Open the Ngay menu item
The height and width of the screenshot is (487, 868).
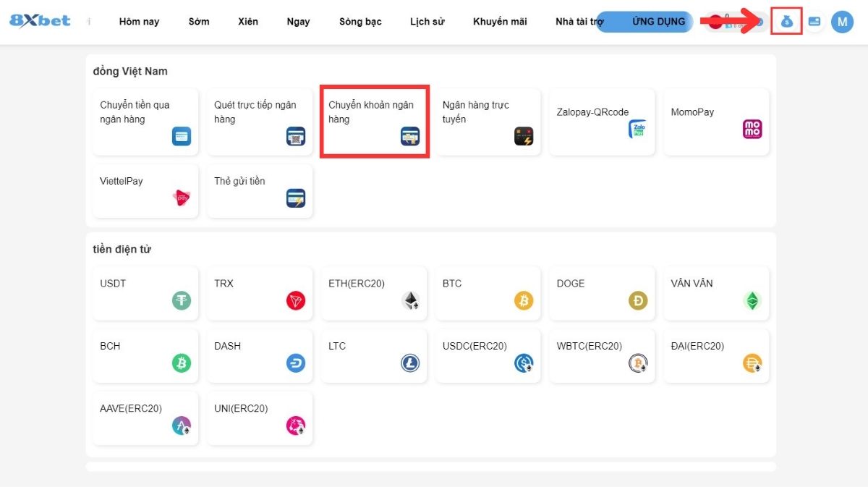point(298,22)
